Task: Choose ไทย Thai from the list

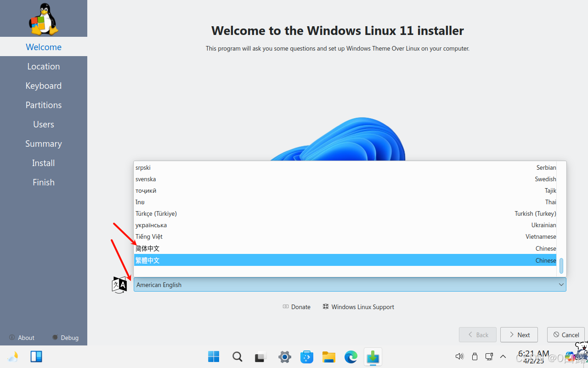Action: point(345,202)
